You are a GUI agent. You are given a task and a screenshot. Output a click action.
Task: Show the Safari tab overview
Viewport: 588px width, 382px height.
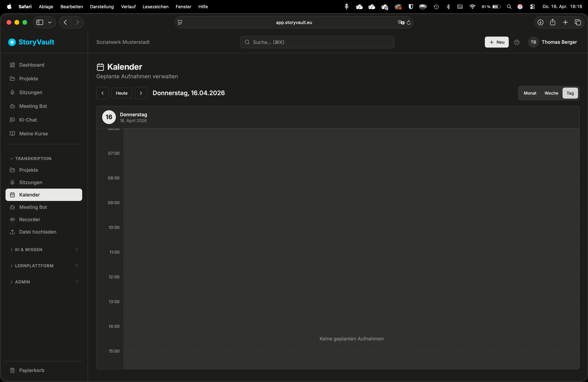(578, 23)
